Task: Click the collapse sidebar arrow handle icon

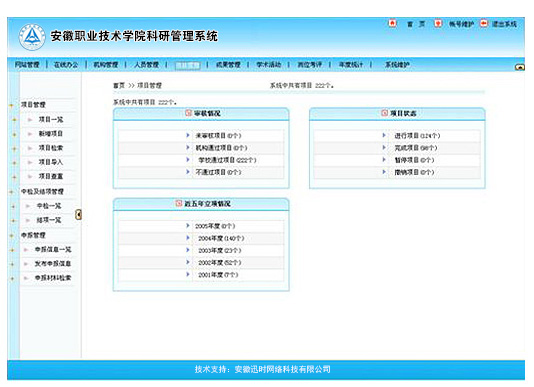Action: point(78,214)
